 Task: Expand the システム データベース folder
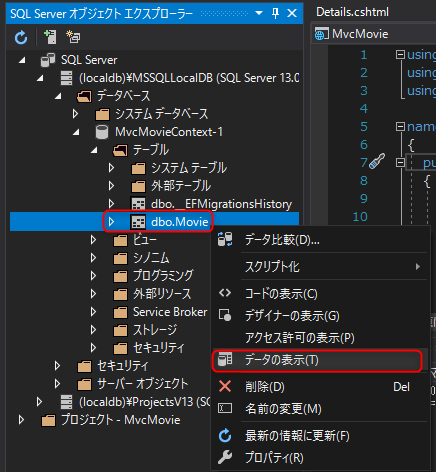click(75, 114)
